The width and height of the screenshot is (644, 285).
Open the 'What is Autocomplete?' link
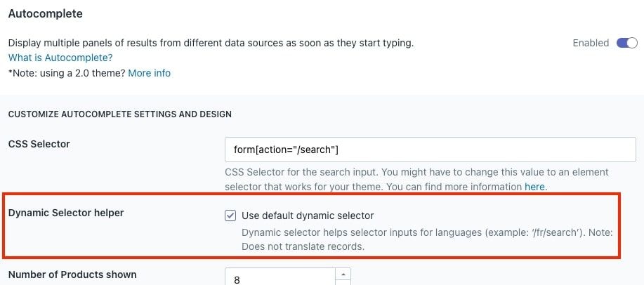tap(60, 58)
